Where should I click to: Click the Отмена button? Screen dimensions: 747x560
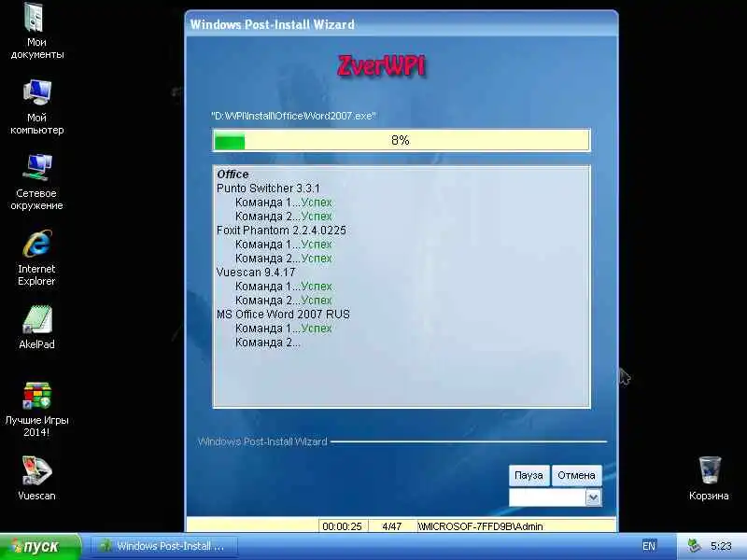coord(576,475)
